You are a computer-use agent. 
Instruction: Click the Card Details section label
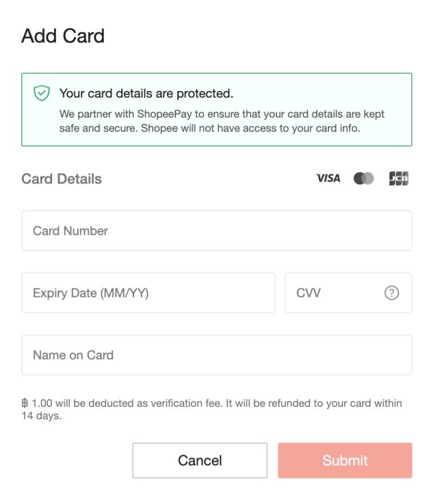[62, 178]
